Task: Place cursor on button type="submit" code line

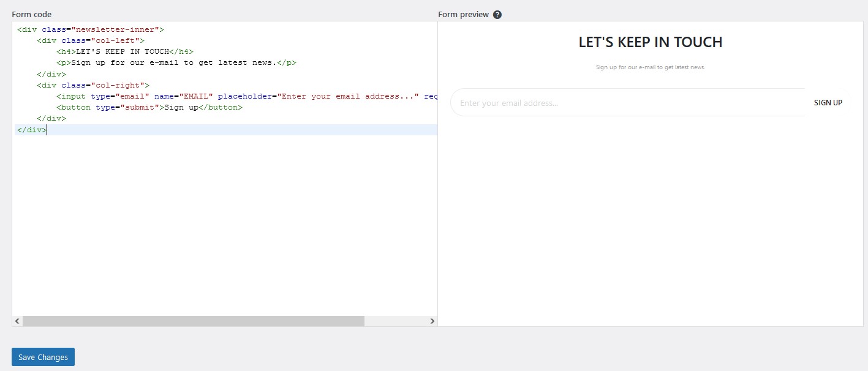Action: point(149,107)
